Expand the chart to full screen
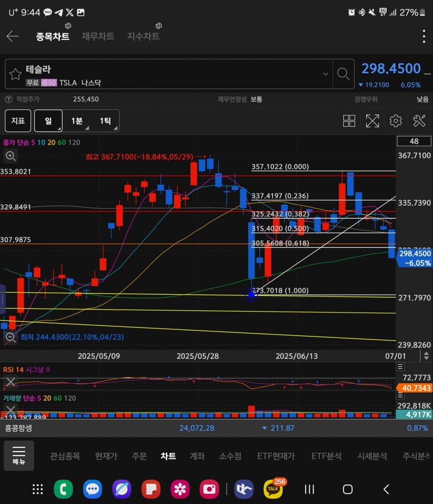Viewport: 433px width, 504px height. [372, 121]
